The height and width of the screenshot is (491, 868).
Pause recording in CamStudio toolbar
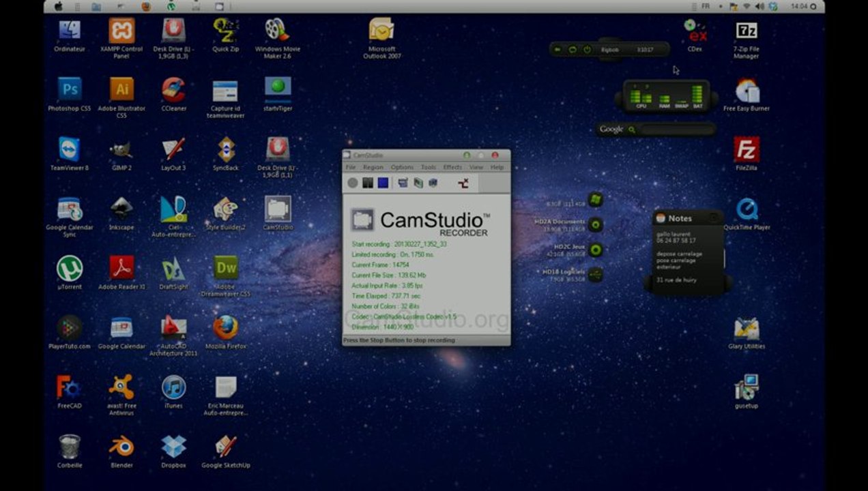[368, 183]
